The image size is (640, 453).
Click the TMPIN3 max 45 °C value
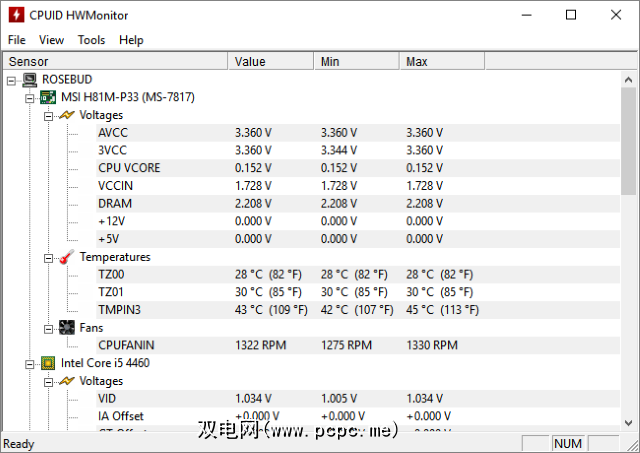pos(442,310)
